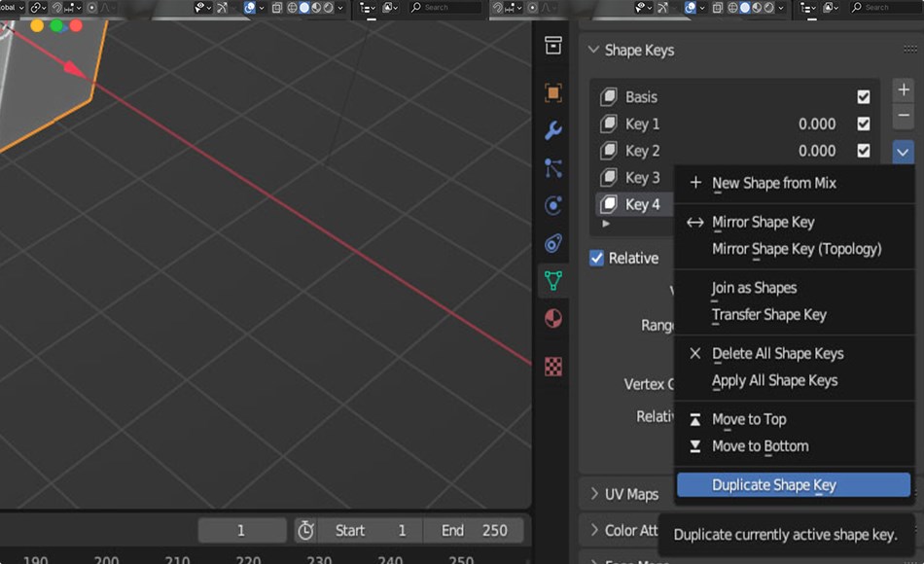
Task: Click the End frame field showing 250
Action: tap(475, 530)
